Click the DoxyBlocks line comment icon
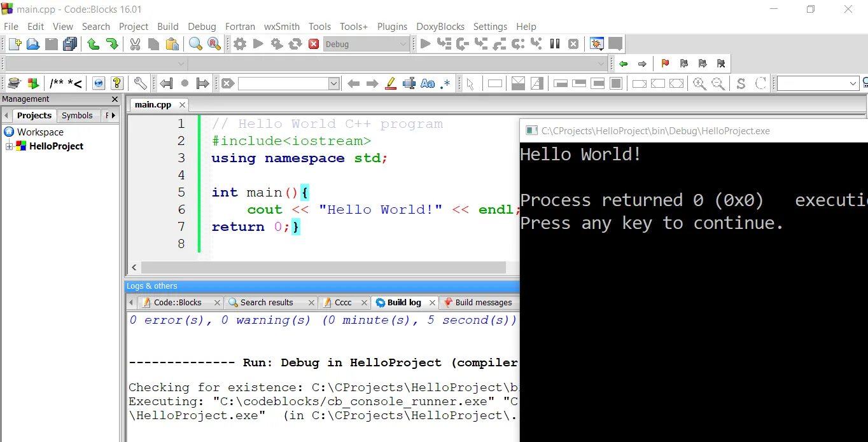Viewport: 868px width, 442px height. (74, 83)
